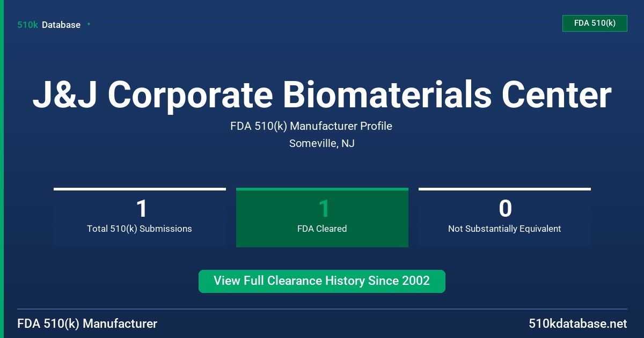Click the FDA 510(k) badge
Image resolution: width=644 pixels, height=338 pixels.
(x=595, y=23)
